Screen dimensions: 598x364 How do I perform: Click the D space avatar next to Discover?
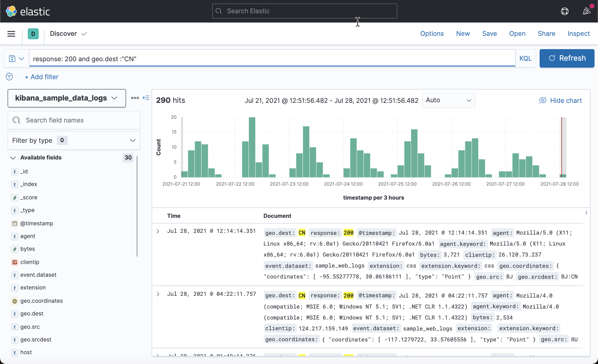click(33, 34)
